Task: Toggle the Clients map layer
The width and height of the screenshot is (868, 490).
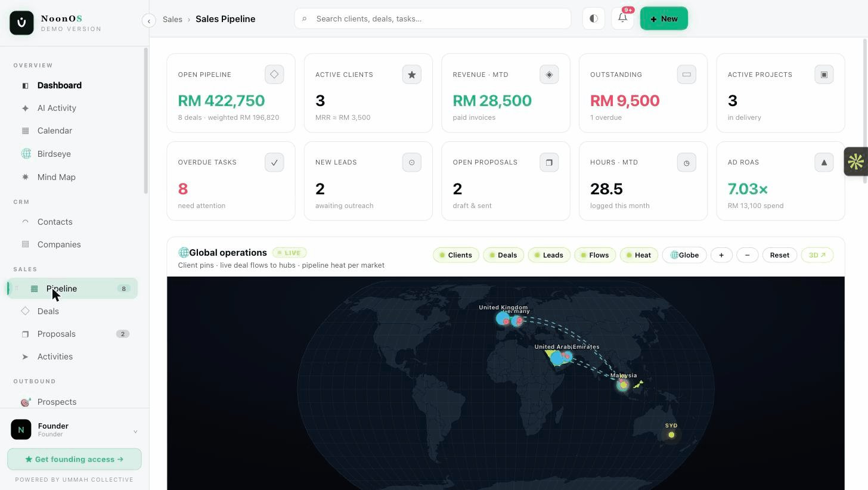Action: [456, 255]
